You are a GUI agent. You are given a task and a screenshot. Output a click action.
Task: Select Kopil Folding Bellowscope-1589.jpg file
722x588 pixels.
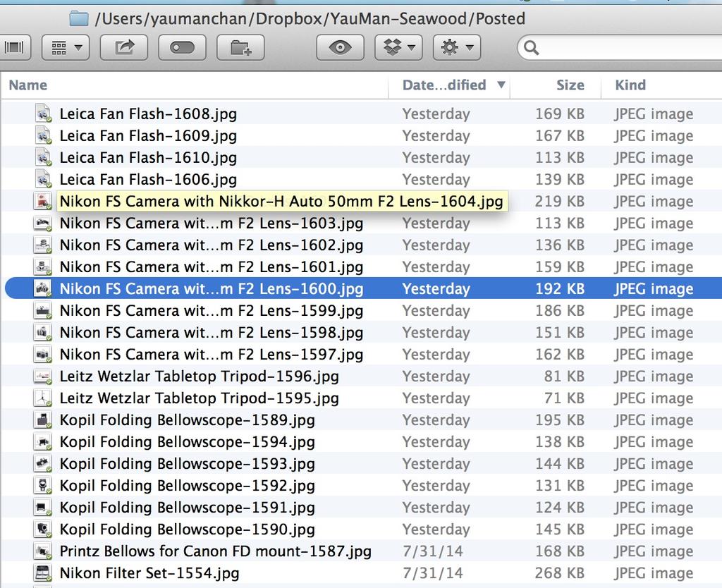[187, 419]
